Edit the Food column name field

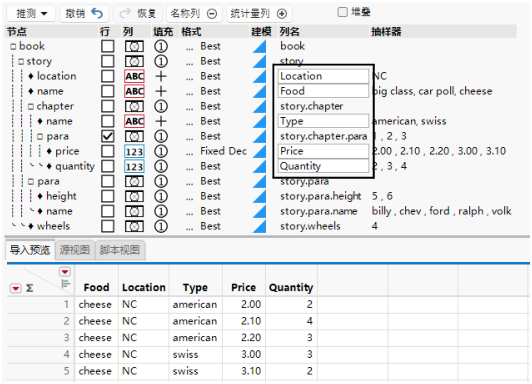pyautogui.click(x=323, y=91)
